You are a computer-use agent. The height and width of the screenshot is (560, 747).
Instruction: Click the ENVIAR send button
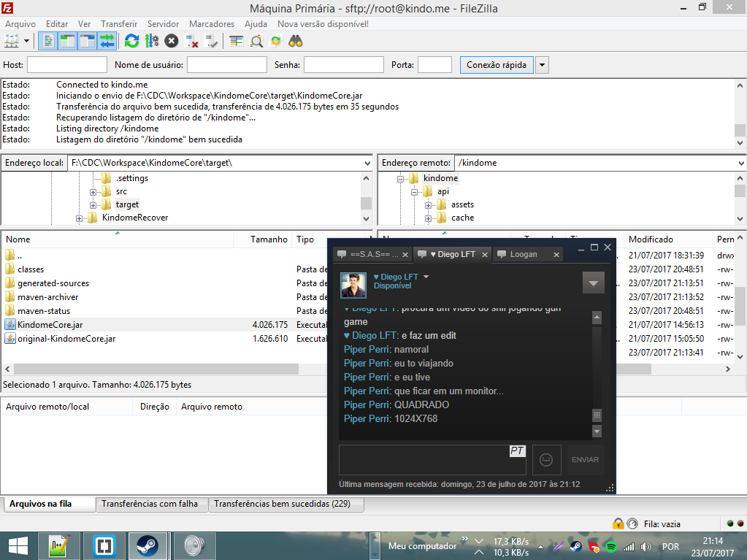pos(585,459)
